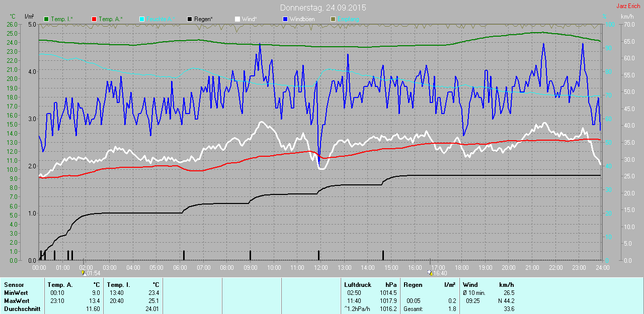Click the 23:10 time in MaxWert row
Viewport: 644px width, 314px height.
pos(57,301)
